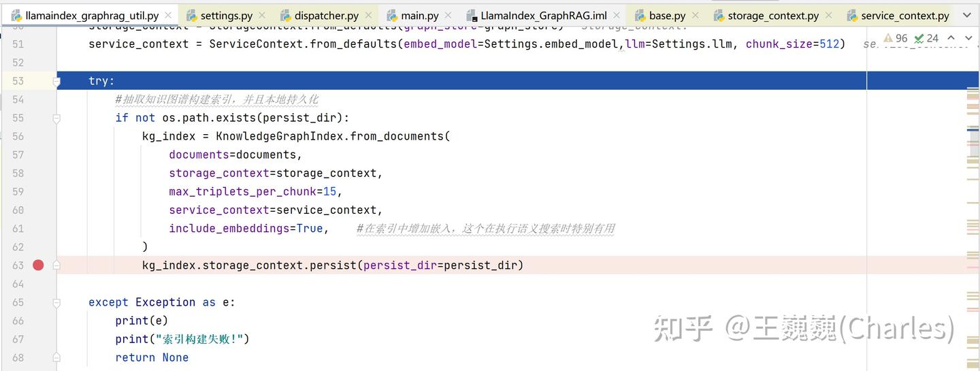Screen dimensions: 980x371
Task: Close the dispatcher.py tab
Action: point(369,15)
